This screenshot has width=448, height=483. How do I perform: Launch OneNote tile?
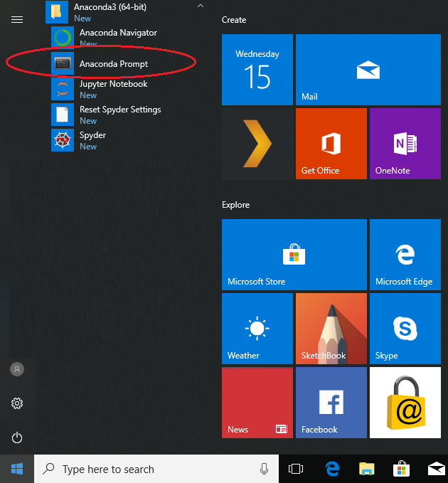tap(405, 143)
